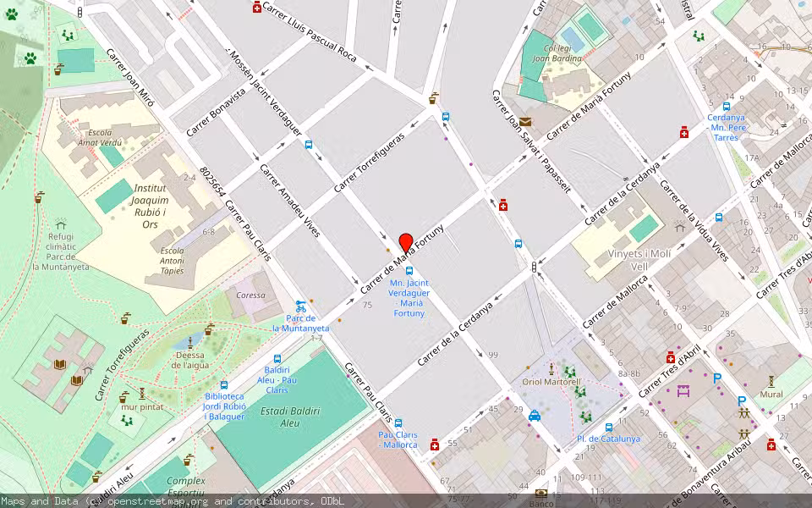Image resolution: width=812 pixels, height=508 pixels.
Task: Click the bus stop icon right of Vinyets i Molí Vell
Action: [x=719, y=218]
